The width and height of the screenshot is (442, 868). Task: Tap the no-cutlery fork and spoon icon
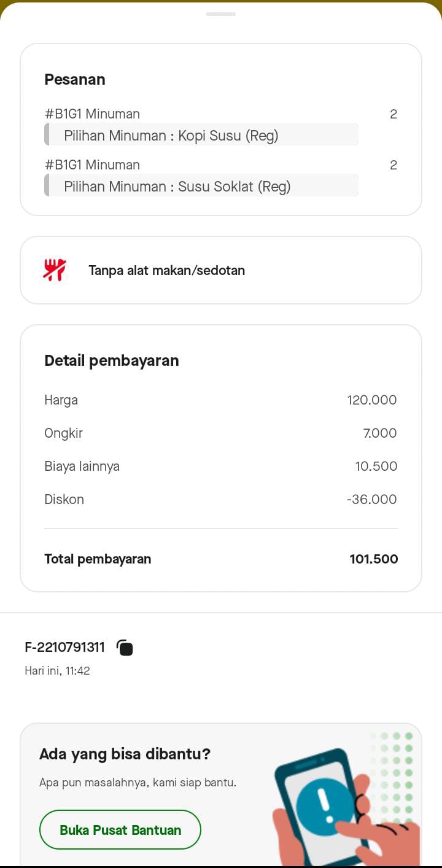click(55, 270)
